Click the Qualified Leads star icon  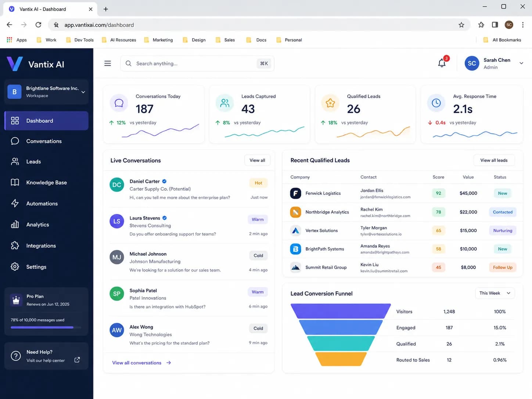pyautogui.click(x=330, y=103)
